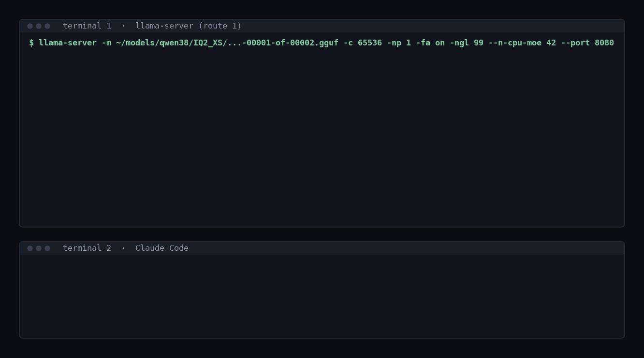The height and width of the screenshot is (358, 644).
Task: Click the middle window dot of terminal 1
Action: click(39, 26)
